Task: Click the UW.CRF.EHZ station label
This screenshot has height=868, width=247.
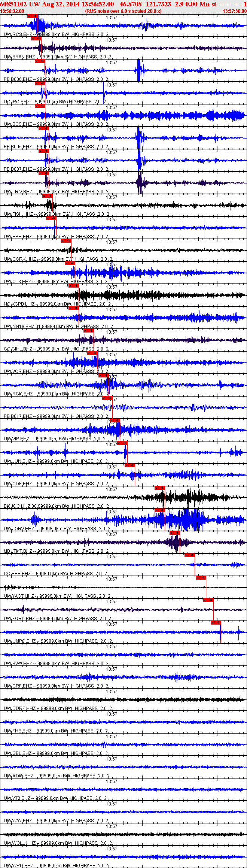Action: 18,686
